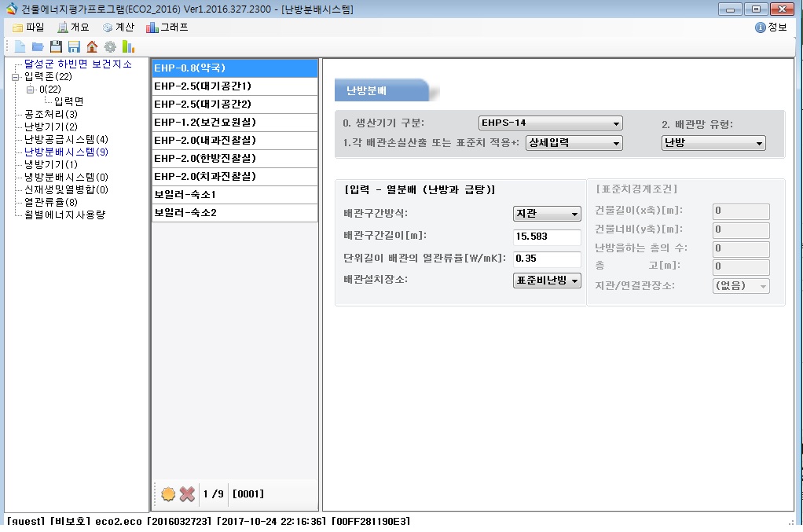
Task: Expand the 배관망 유형 dropdown showing 난방
Action: click(x=713, y=143)
